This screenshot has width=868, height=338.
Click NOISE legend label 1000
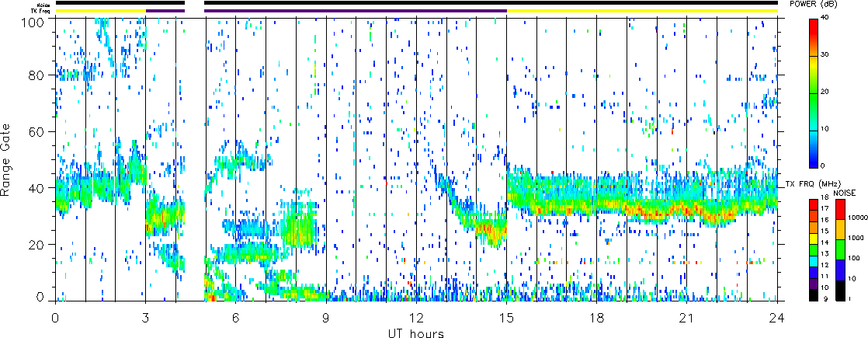tap(855, 239)
